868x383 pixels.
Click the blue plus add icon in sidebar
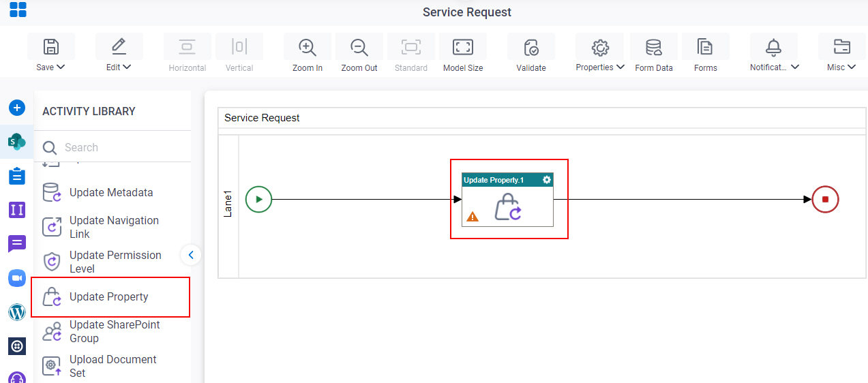(x=17, y=108)
